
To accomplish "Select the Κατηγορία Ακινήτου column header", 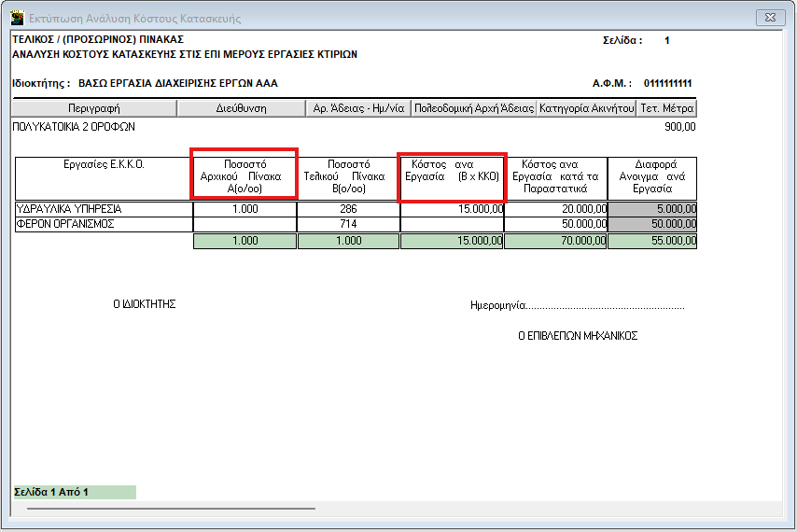I will 586,108.
